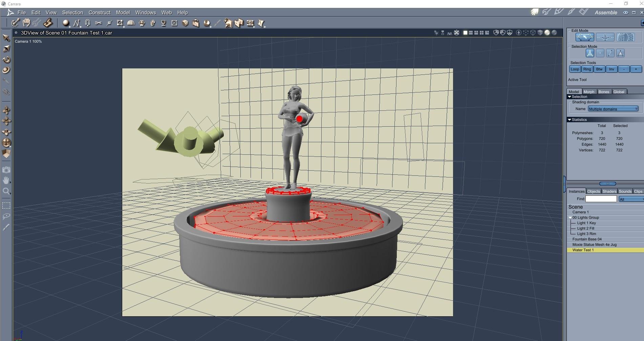Select Camera 1 in the scene list
644x341 pixels.
point(605,212)
